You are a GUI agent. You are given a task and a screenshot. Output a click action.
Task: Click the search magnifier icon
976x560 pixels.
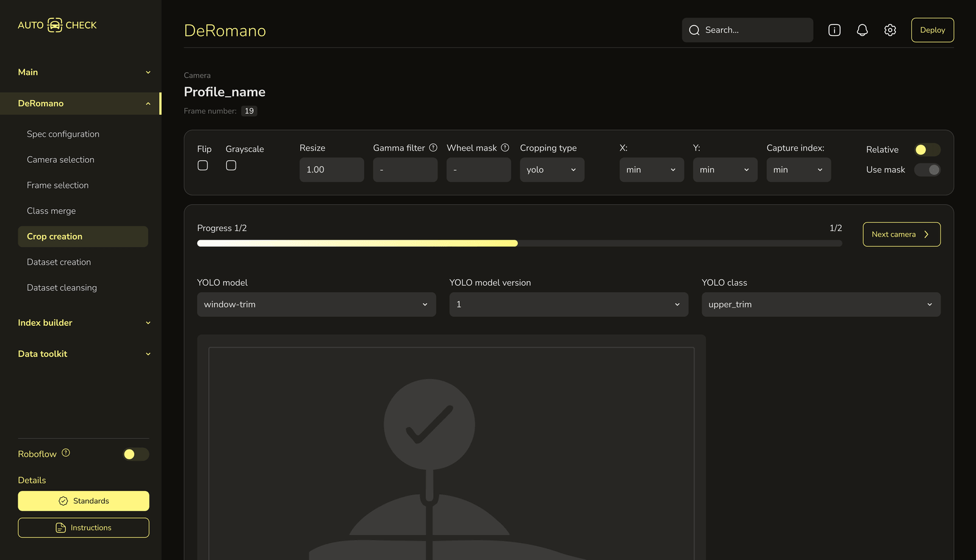click(694, 30)
